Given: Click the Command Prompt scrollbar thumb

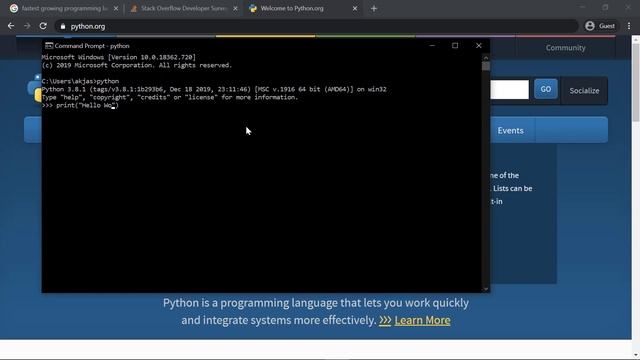Looking at the screenshot, I should coord(486,66).
